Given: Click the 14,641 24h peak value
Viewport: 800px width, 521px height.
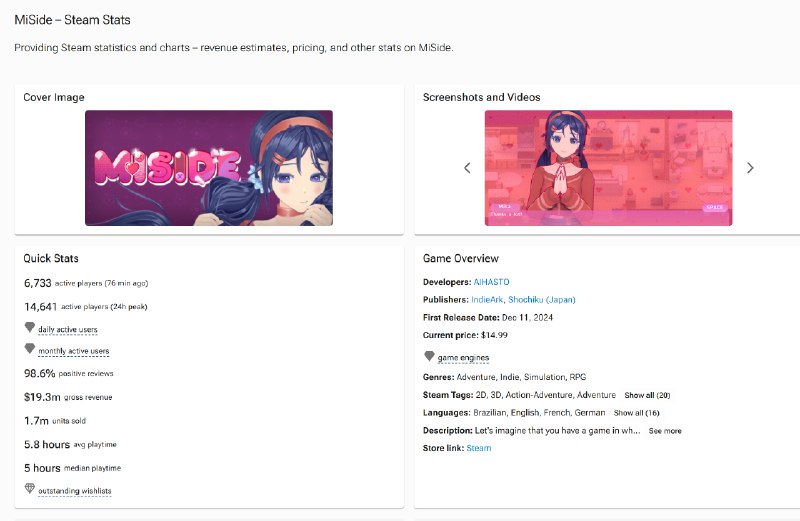Looking at the screenshot, I should pyautogui.click(x=40, y=307).
